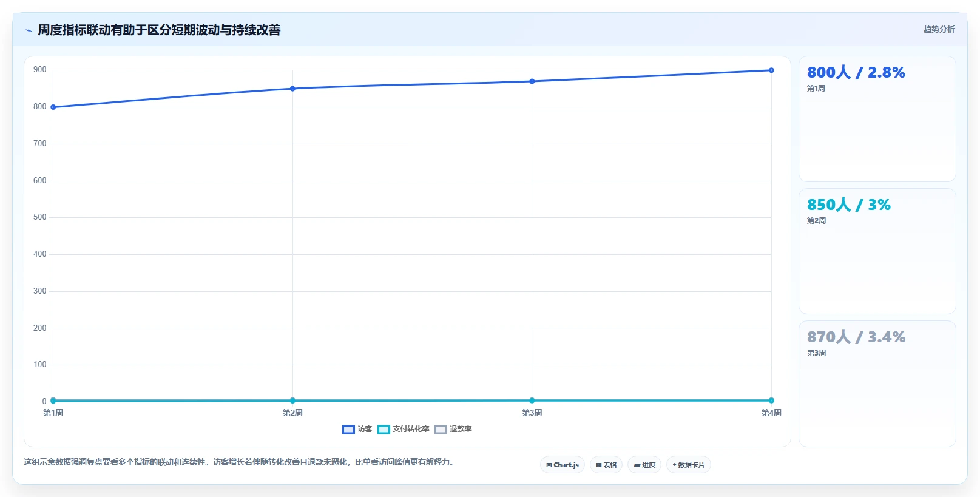
Task: Click the 第3周 label in the third card
Action: [816, 353]
